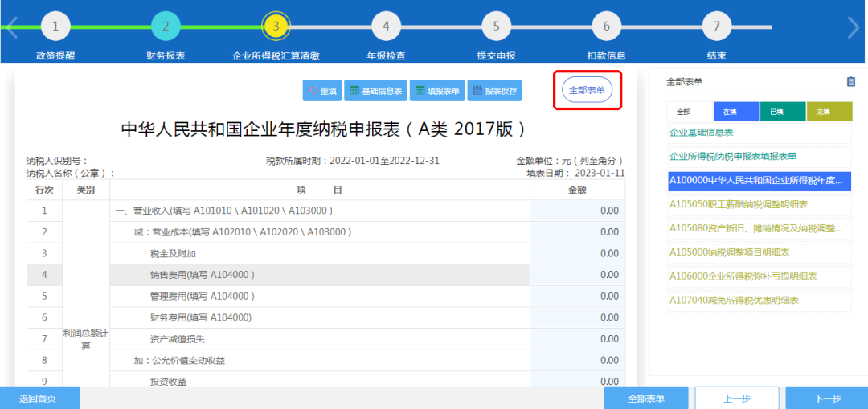
Task: Click the right arrow of step bar
Action: click(x=854, y=27)
